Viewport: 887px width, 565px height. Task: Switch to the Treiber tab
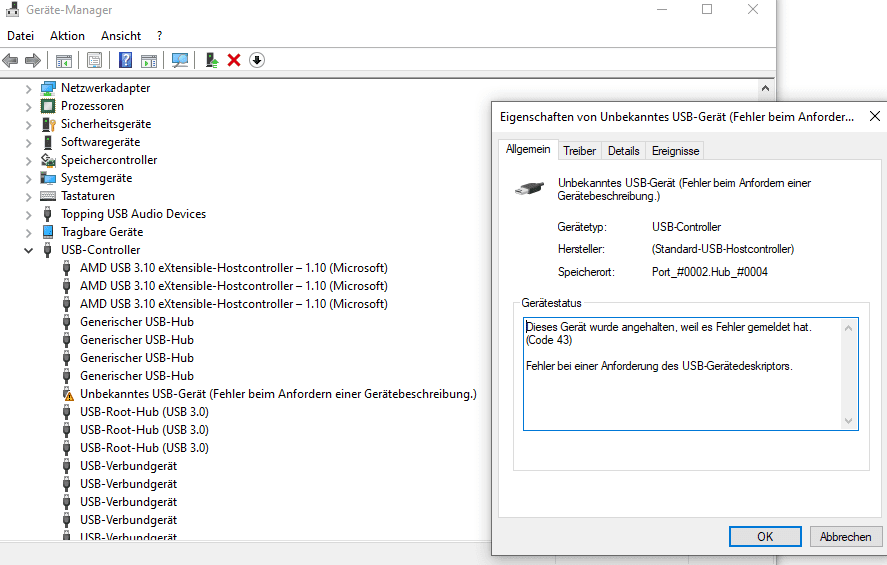579,151
